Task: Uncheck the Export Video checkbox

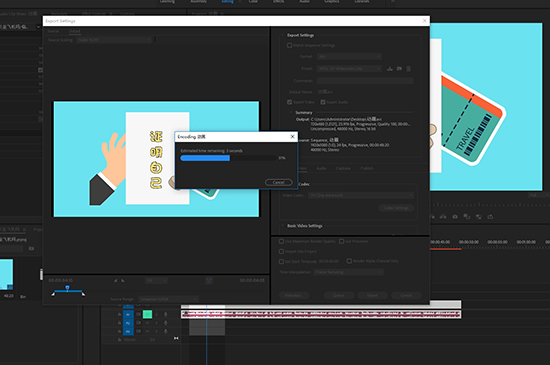Action: pyautogui.click(x=289, y=102)
